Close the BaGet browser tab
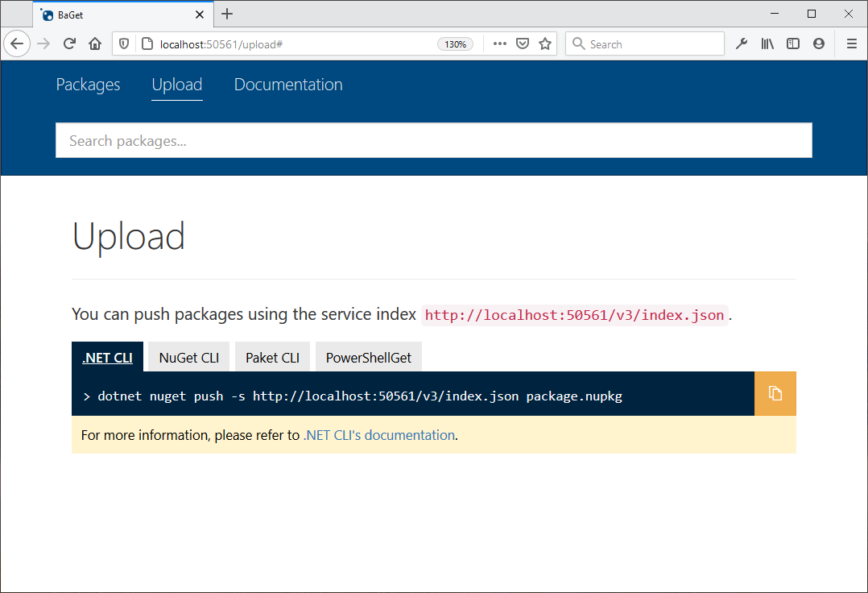This screenshot has width=868, height=593. click(x=200, y=15)
